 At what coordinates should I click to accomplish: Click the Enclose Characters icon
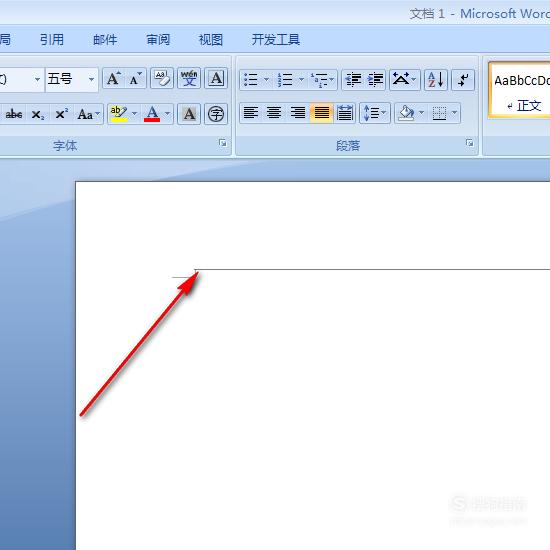(216, 114)
